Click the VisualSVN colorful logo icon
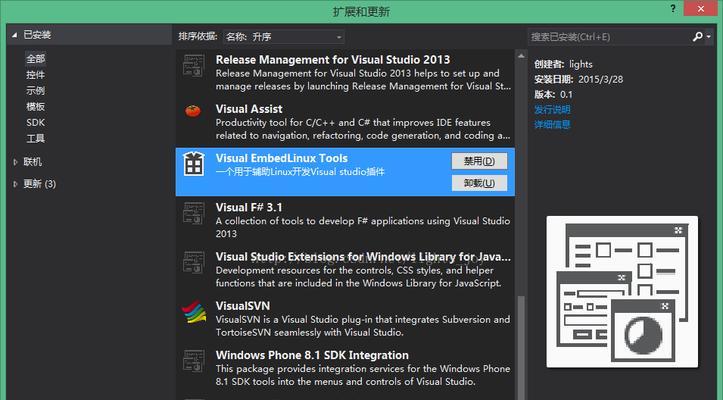Image resolution: width=723 pixels, height=400 pixels. click(194, 312)
